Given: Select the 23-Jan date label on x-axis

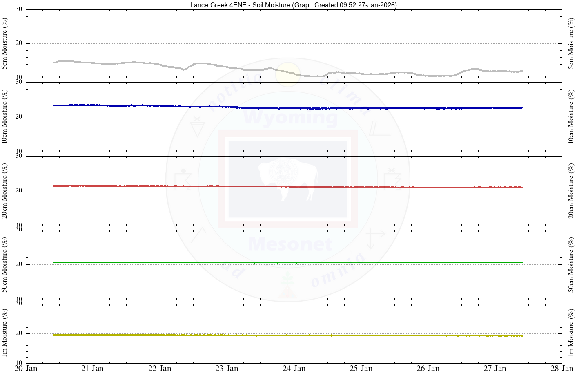Looking at the screenshot, I should pos(227,369).
